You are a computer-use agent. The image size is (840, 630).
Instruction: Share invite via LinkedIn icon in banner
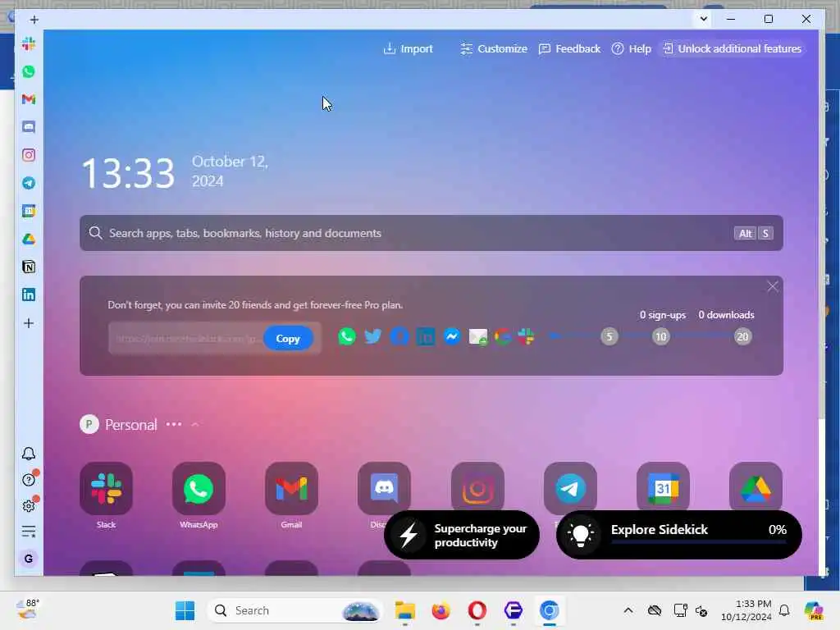[x=426, y=337]
